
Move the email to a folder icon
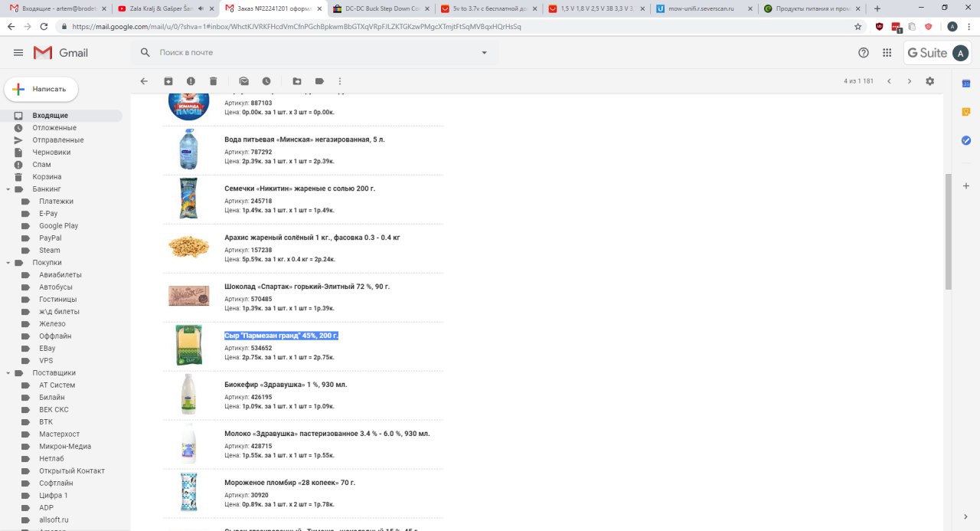297,81
